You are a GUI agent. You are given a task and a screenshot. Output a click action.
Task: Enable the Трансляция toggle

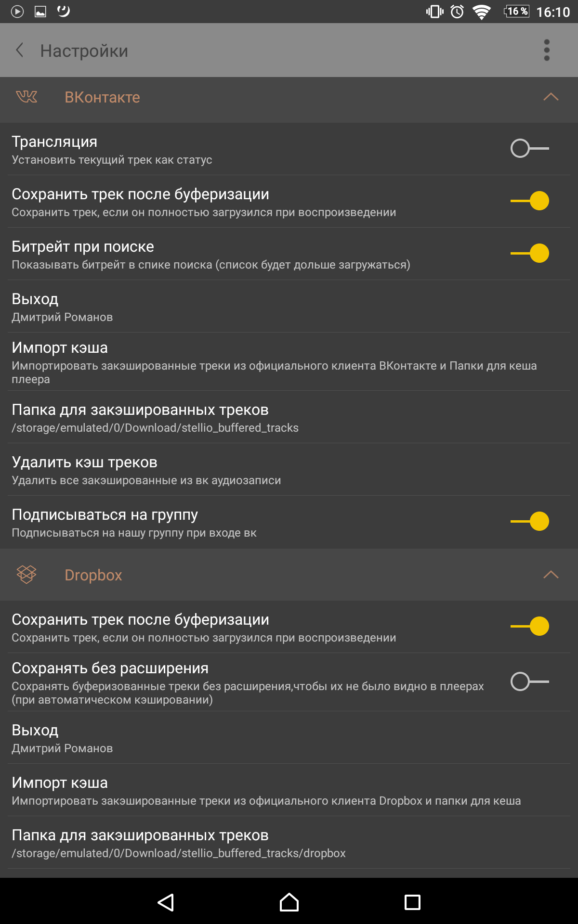coord(529,148)
